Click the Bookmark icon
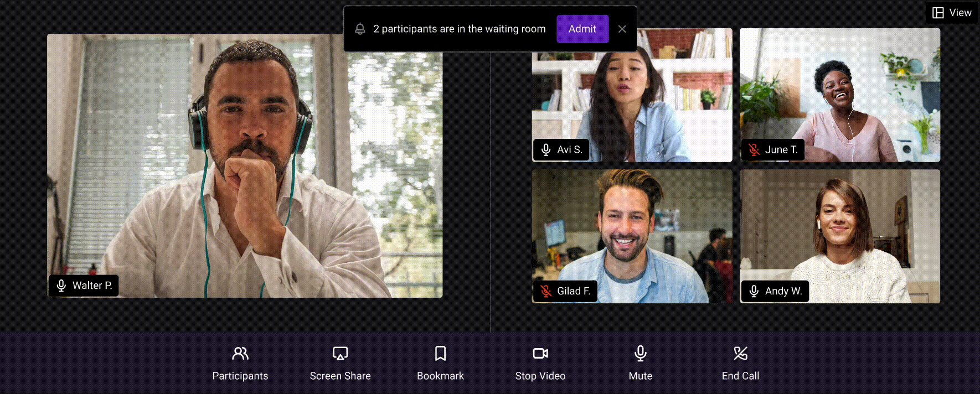 (x=440, y=354)
